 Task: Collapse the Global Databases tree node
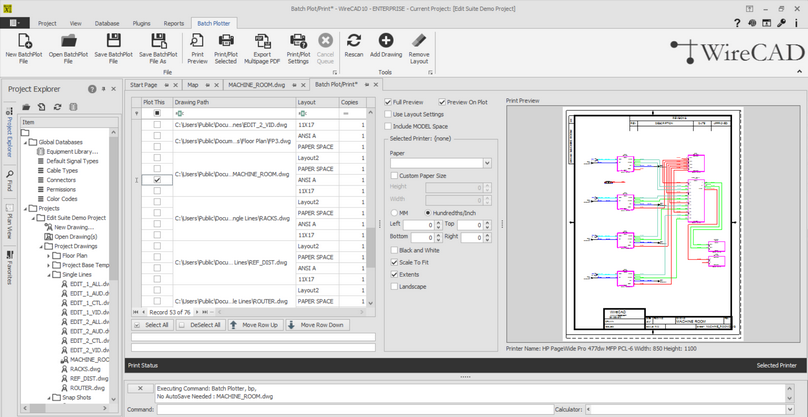click(25, 142)
